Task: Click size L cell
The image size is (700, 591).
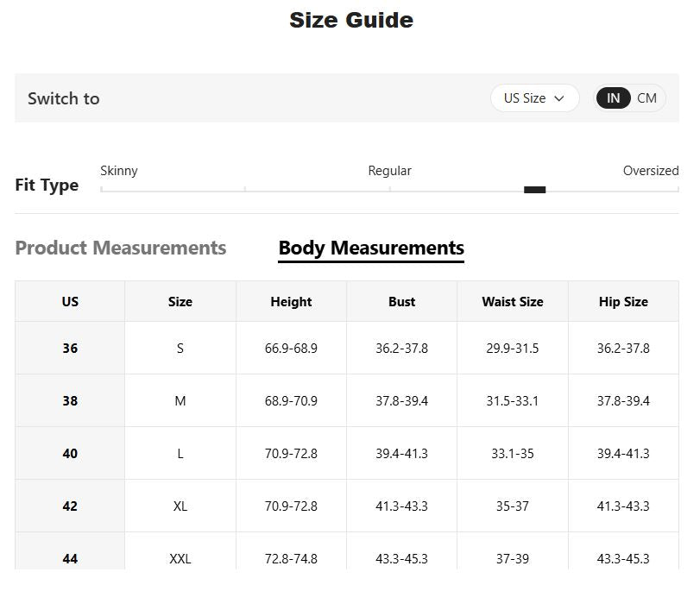Action: [180, 454]
